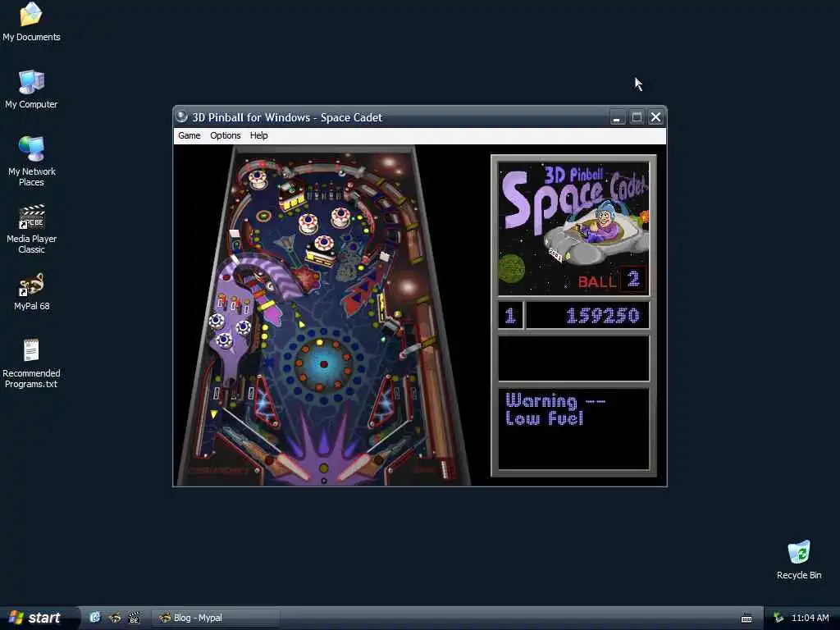This screenshot has height=630, width=840.
Task: Select the My Computer desktop icon
Action: 31,89
